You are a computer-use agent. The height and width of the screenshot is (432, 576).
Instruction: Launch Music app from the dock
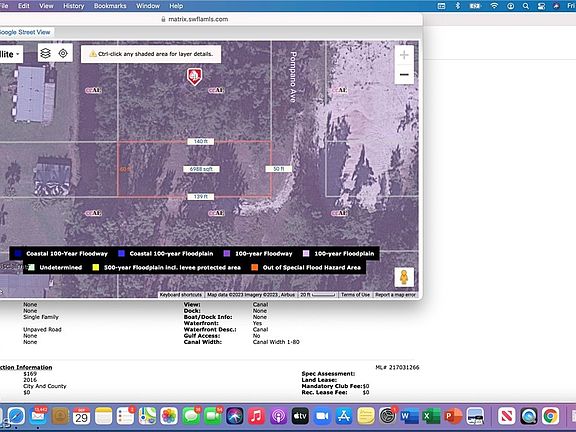pos(256,416)
